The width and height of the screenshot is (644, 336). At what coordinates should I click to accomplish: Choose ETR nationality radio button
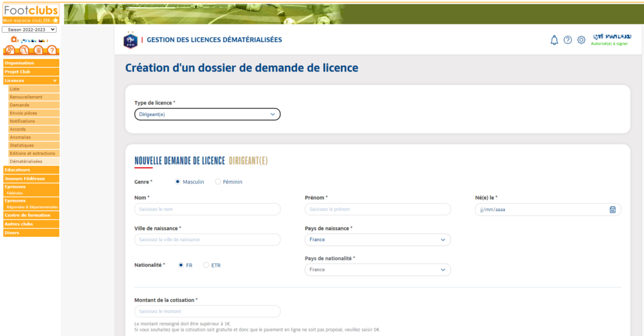(206, 265)
